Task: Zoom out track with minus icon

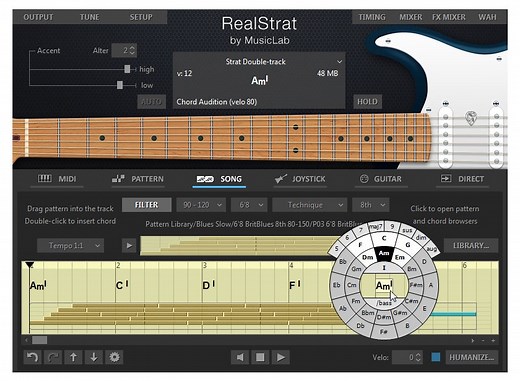Action: point(483,340)
